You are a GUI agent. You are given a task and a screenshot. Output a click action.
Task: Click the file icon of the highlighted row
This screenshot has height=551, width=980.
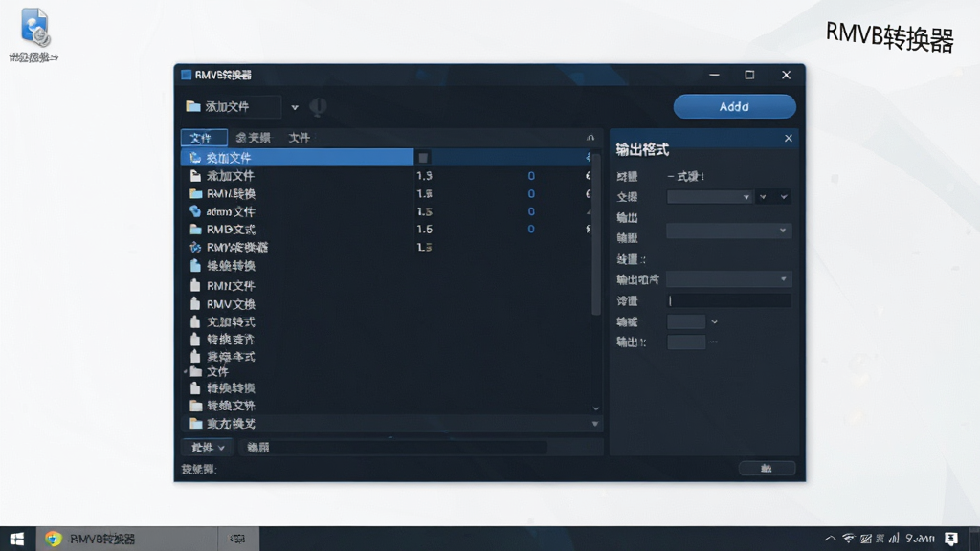click(x=195, y=158)
